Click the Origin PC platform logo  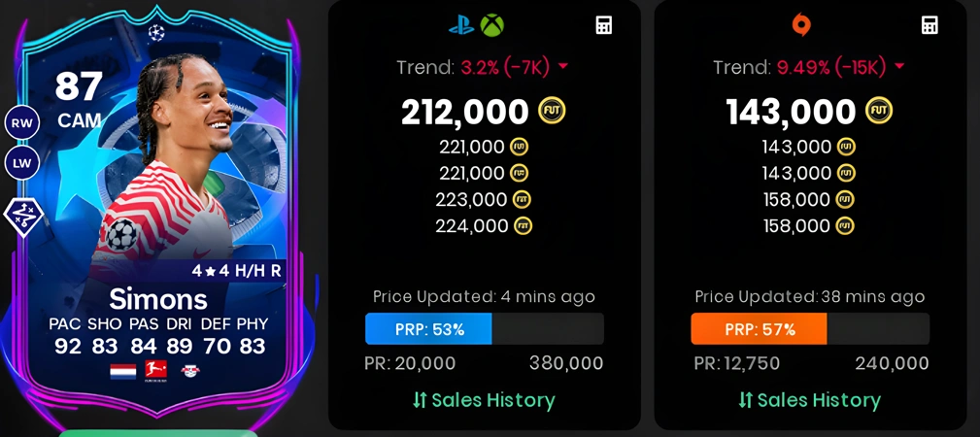point(800,25)
